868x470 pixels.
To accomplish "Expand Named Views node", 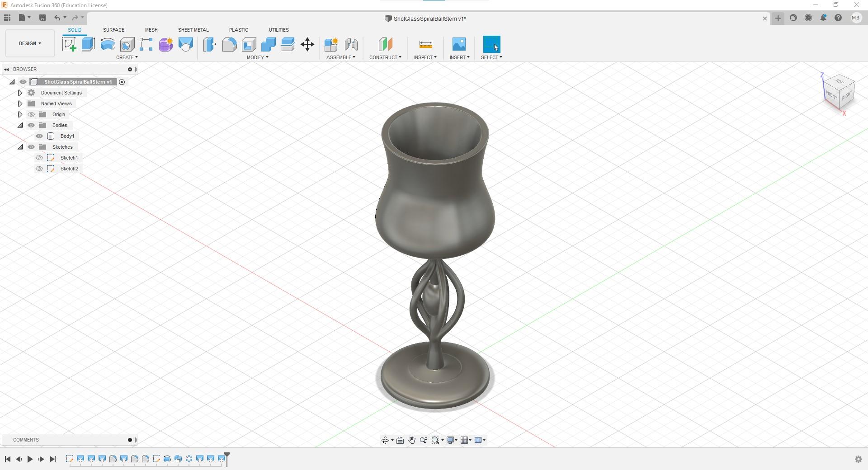I will [x=20, y=103].
